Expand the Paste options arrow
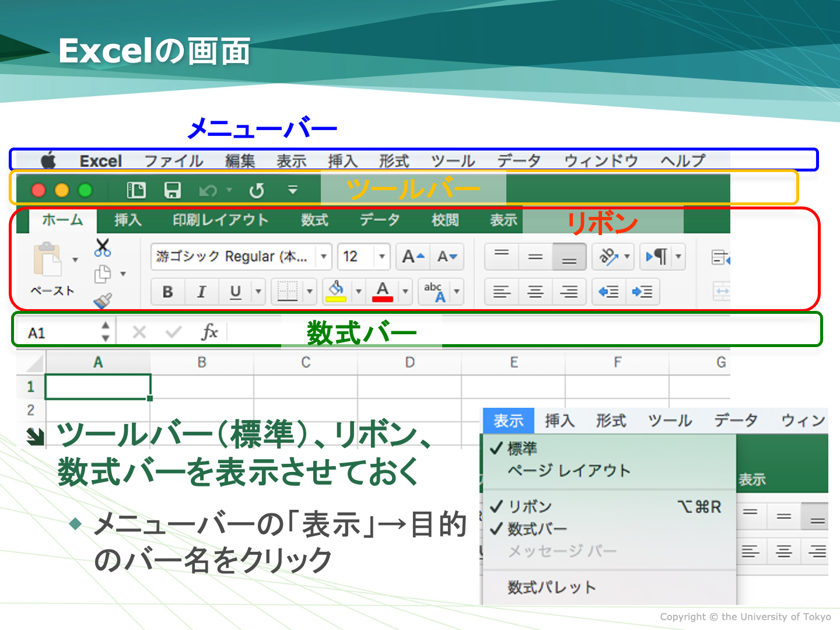The image size is (840, 630). tap(75, 260)
